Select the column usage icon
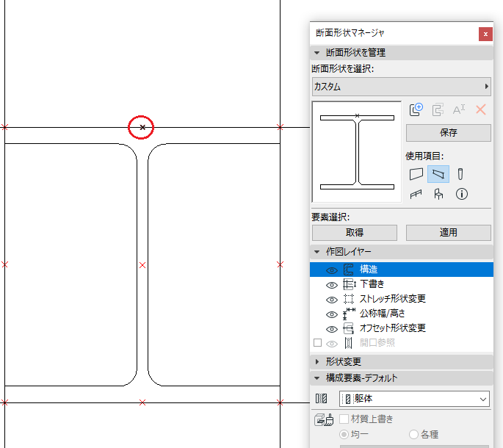This screenshot has height=448, width=503. [460, 174]
